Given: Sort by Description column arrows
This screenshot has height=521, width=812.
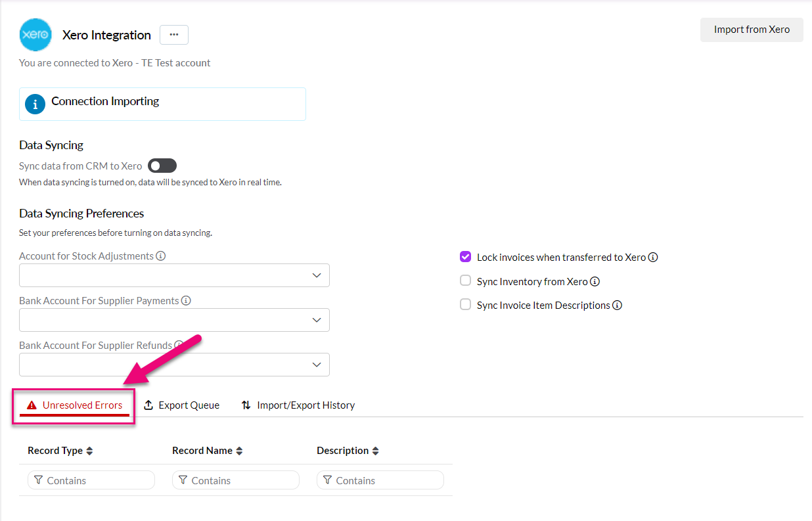Looking at the screenshot, I should pos(376,451).
